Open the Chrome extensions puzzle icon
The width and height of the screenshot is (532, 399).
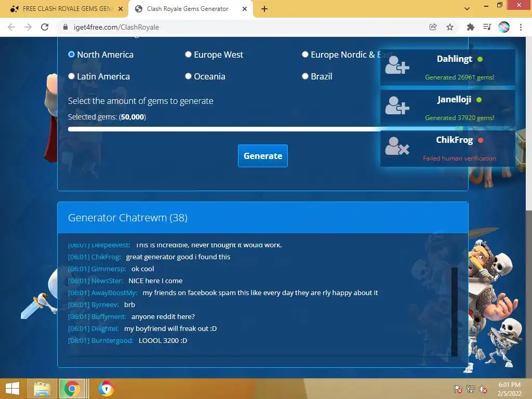point(470,27)
